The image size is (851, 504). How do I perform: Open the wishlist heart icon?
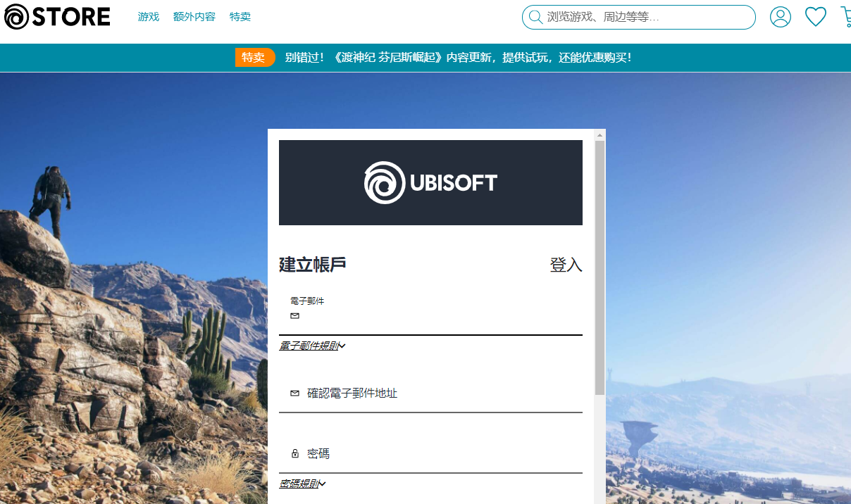click(x=816, y=17)
